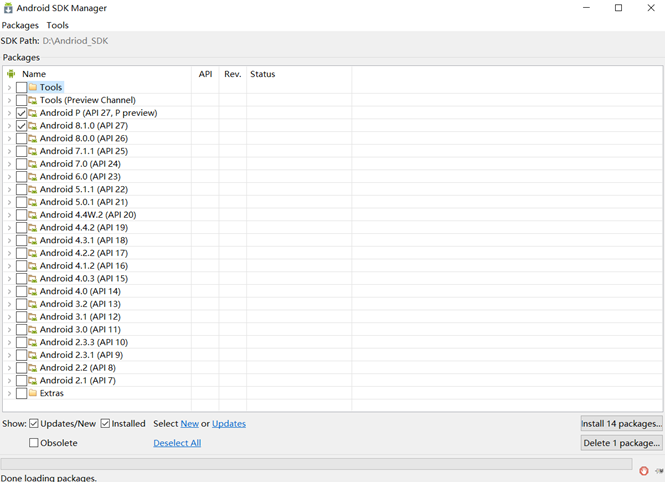Expand the Tools (Preview Channel) node
665x482 pixels.
(x=9, y=100)
